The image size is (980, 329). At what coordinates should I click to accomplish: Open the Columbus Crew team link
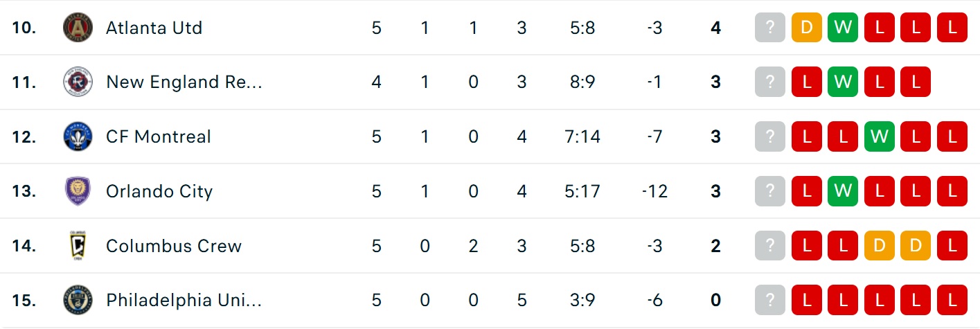174,245
